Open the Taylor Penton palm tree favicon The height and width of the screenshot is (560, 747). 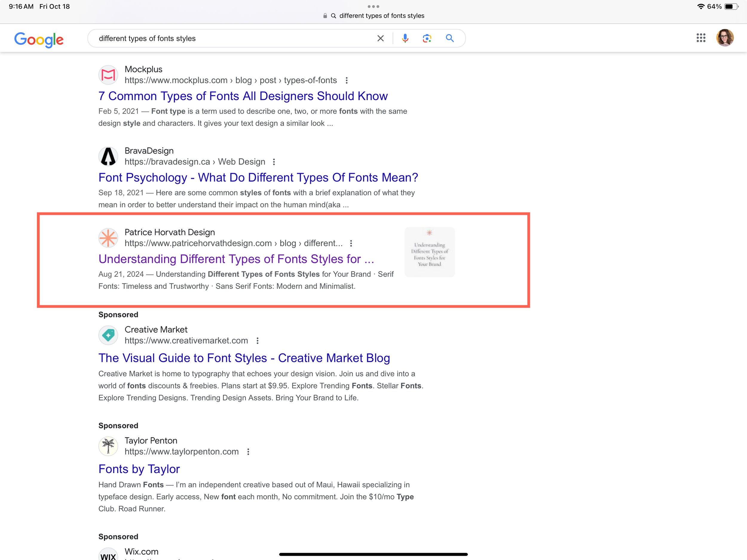108,446
